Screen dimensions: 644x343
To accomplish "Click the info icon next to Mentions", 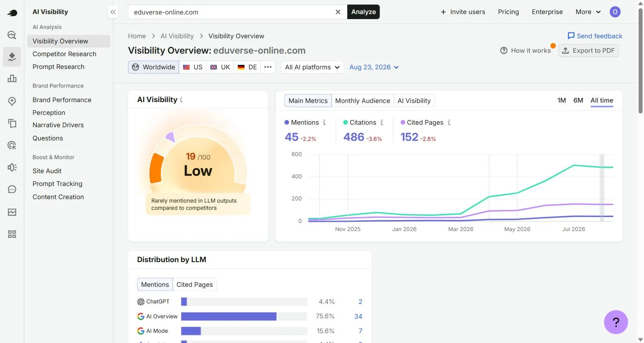I will (x=324, y=123).
